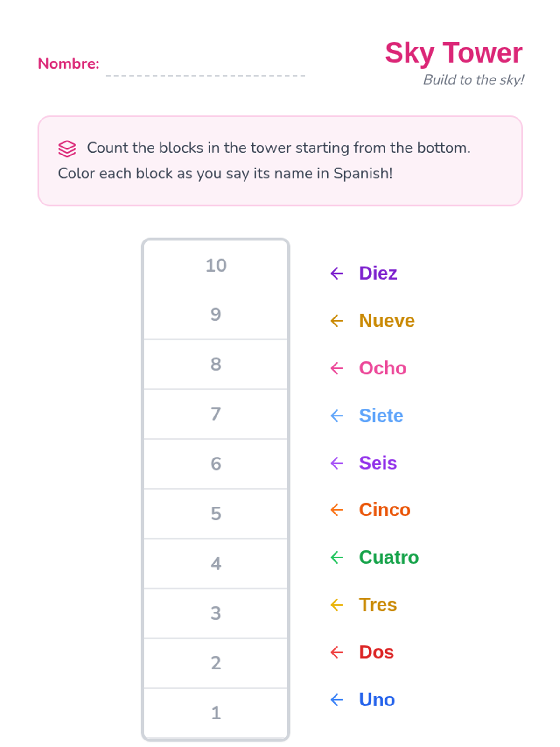The height and width of the screenshot is (747, 560).
Task: Click the word Cuatro label
Action: (389, 557)
